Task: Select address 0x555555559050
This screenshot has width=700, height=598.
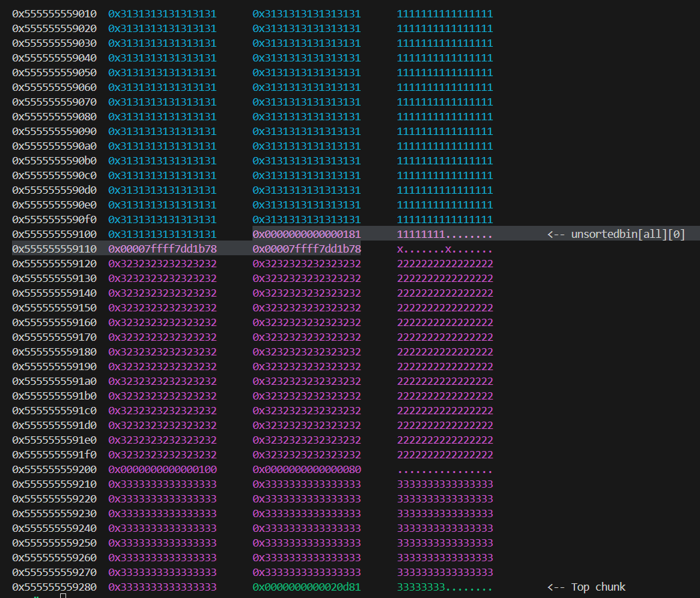Action: click(x=54, y=72)
